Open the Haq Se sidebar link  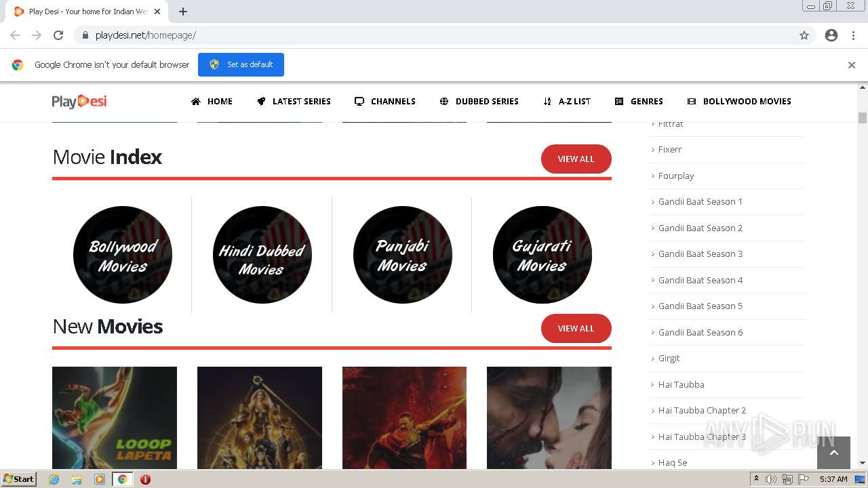click(673, 462)
